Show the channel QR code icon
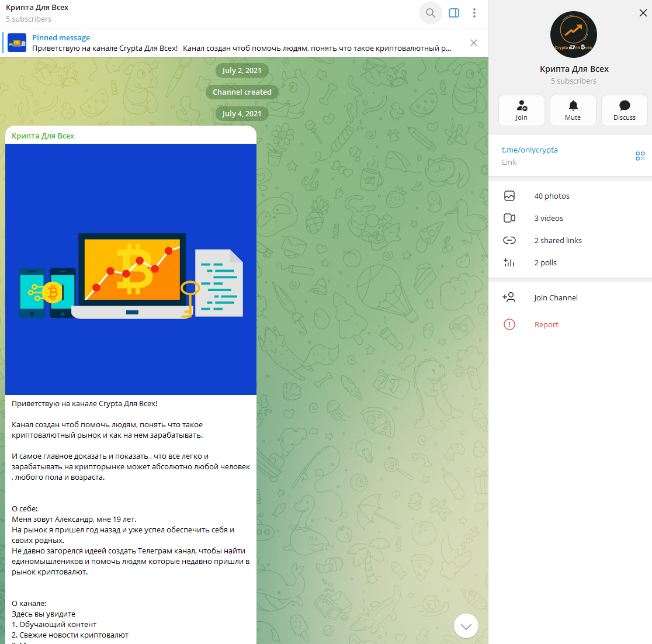The image size is (652, 644). point(640,156)
